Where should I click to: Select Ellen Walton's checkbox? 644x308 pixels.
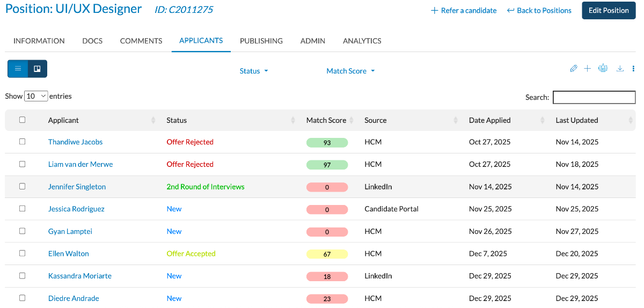pos(23,253)
